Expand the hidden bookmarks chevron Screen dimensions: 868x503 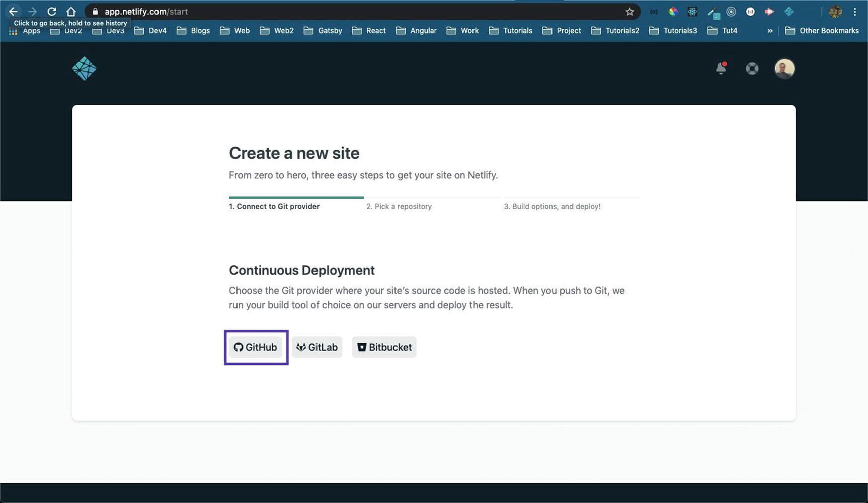(x=769, y=31)
